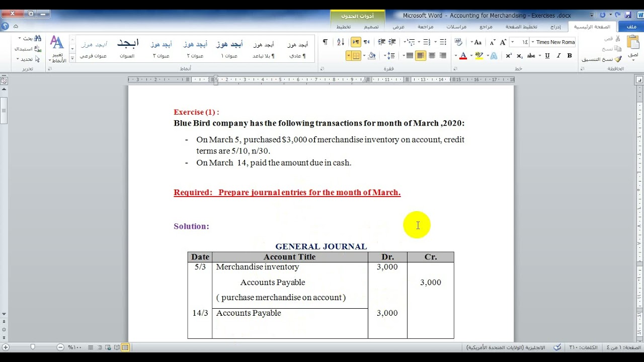This screenshot has height=362, width=644.
Task: Click the Multilevel list icon
Action: (x=411, y=42)
